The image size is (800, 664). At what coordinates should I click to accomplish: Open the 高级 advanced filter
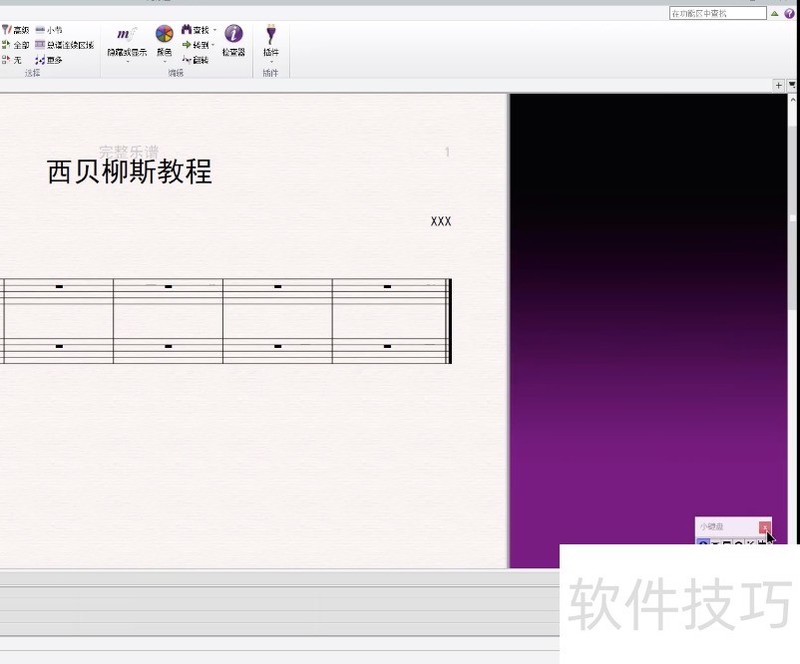(15, 30)
